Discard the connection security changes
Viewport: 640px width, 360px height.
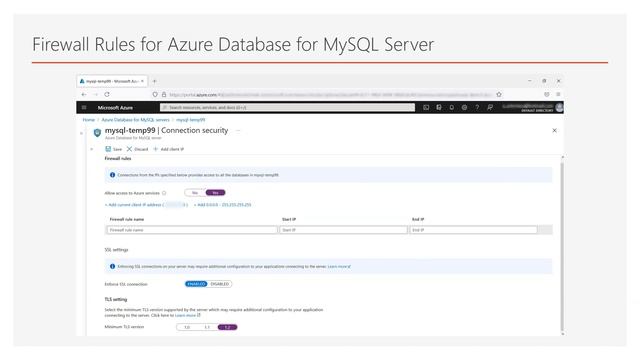coord(137,149)
